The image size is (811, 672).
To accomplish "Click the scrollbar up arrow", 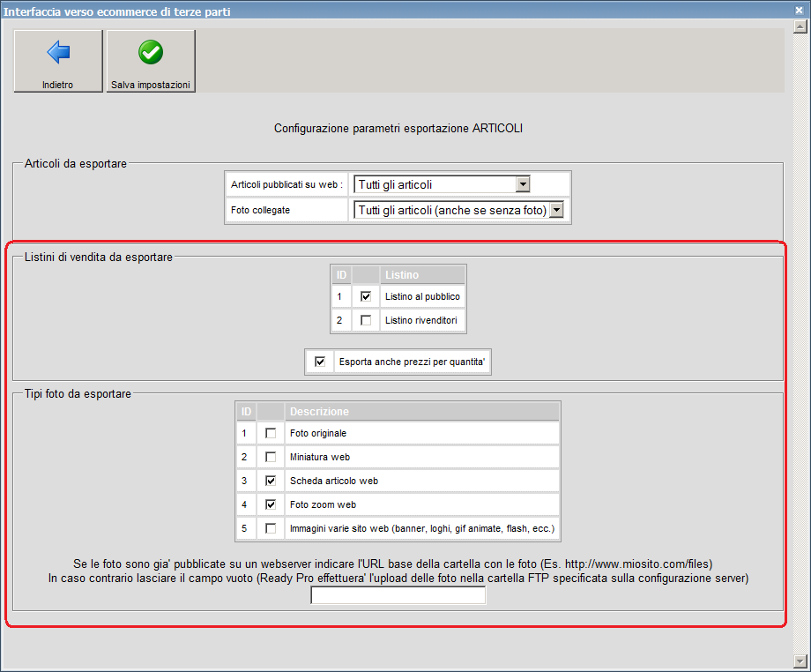I will click(x=800, y=26).
